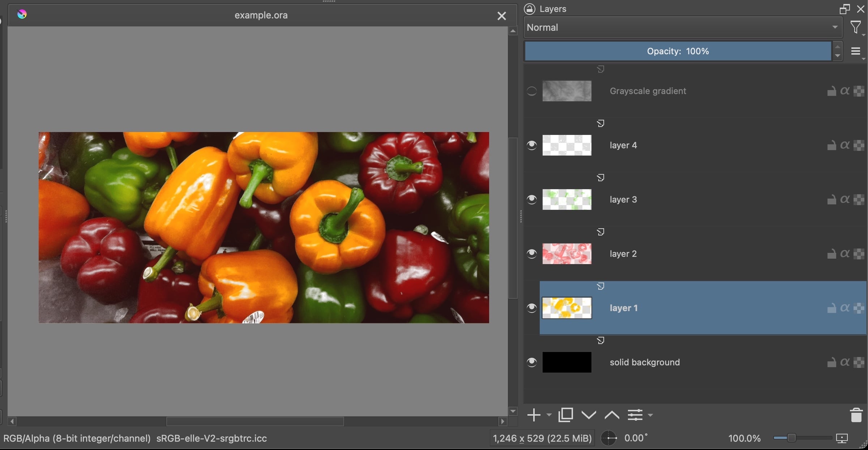868x450 pixels.
Task: Adjust the Opacity 100% slider
Action: coord(678,51)
